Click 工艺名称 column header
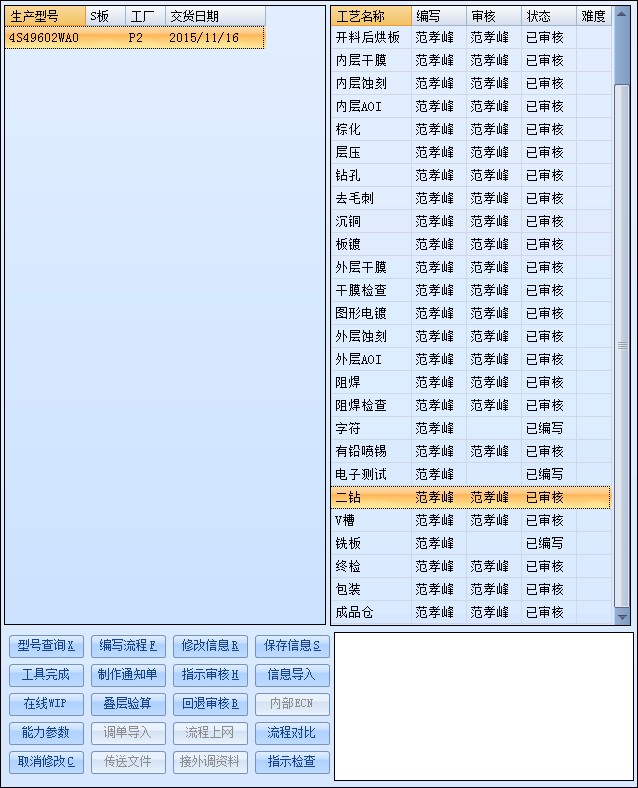Viewport: 638px width, 788px height. tap(371, 17)
